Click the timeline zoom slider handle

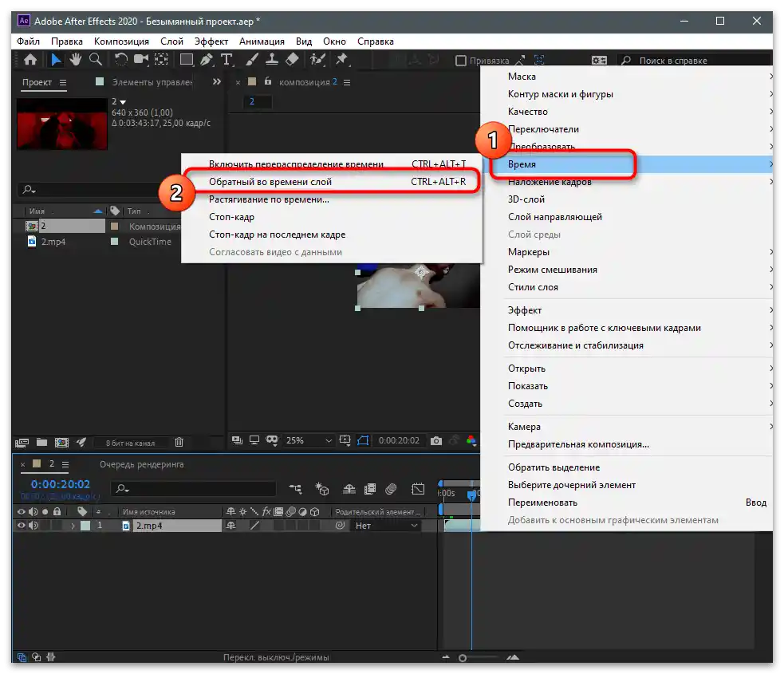click(463, 658)
